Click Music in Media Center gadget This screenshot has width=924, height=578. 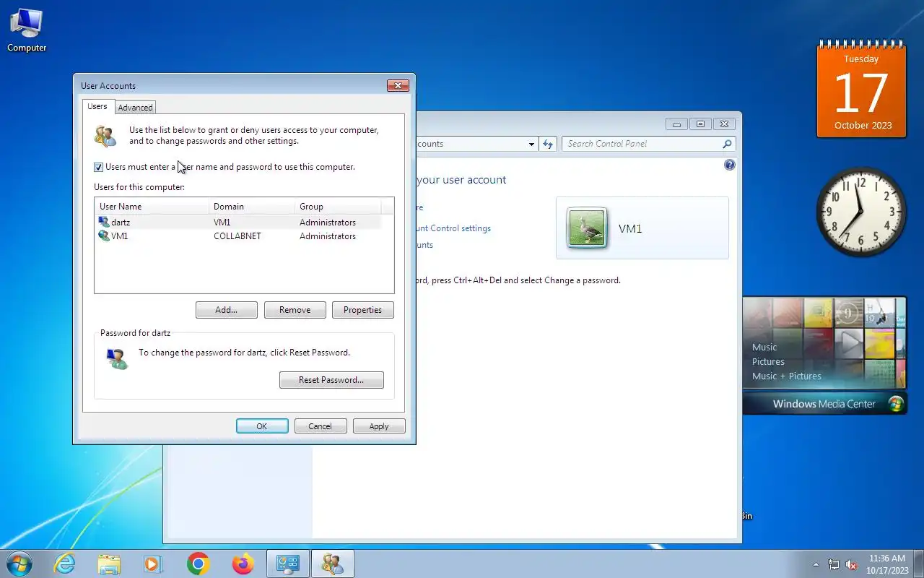click(x=764, y=347)
